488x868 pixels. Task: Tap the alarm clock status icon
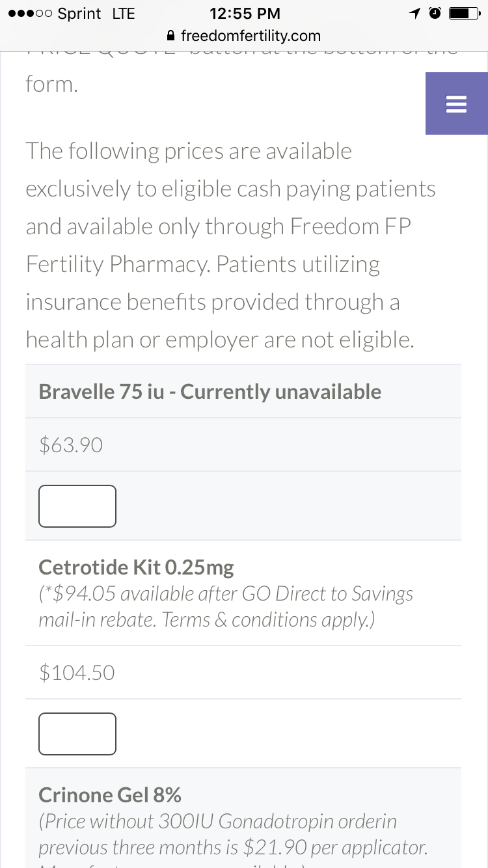coord(435,14)
